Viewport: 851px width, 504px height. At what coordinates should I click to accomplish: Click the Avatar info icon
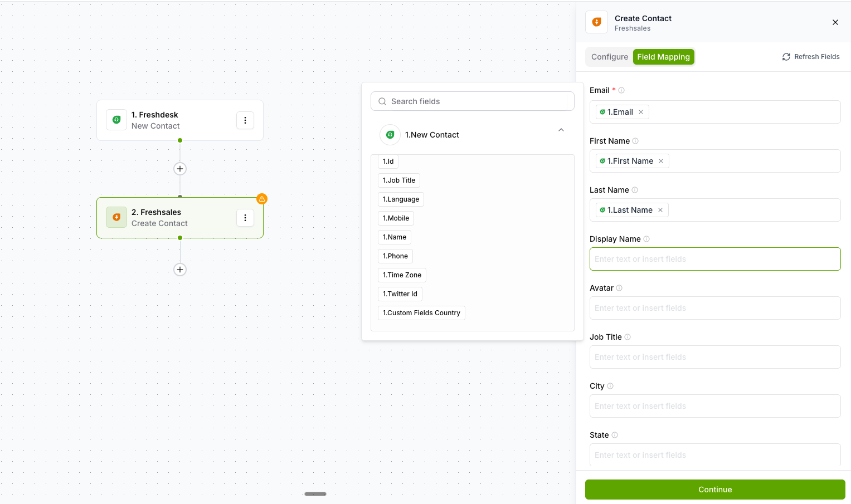tap(619, 288)
